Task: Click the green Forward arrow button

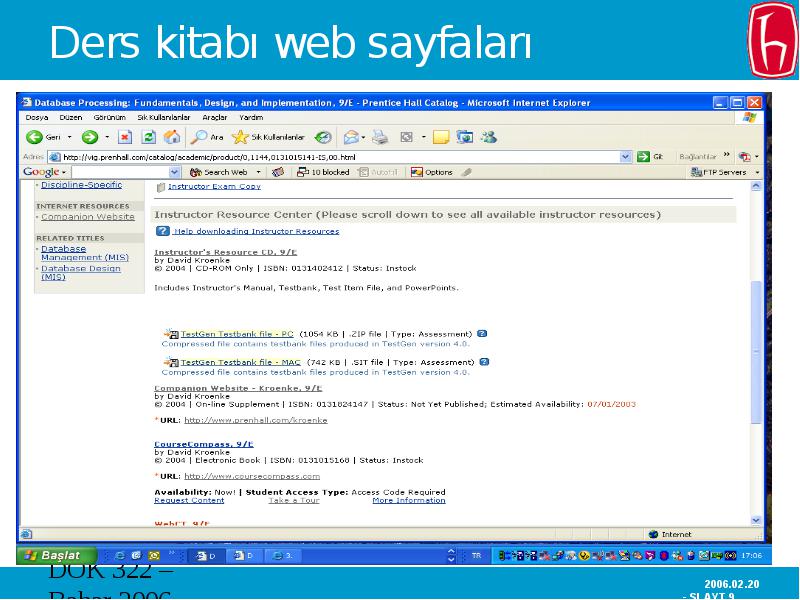Action: 90,137
